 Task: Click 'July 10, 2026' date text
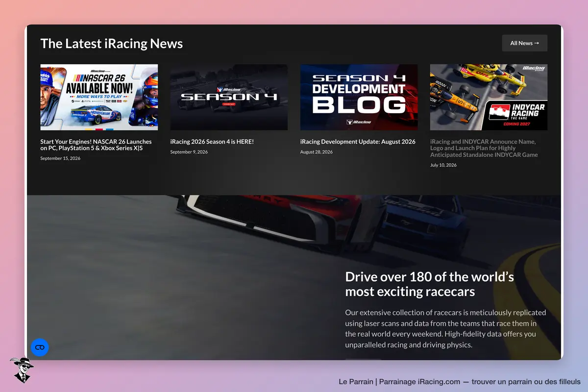click(x=443, y=165)
